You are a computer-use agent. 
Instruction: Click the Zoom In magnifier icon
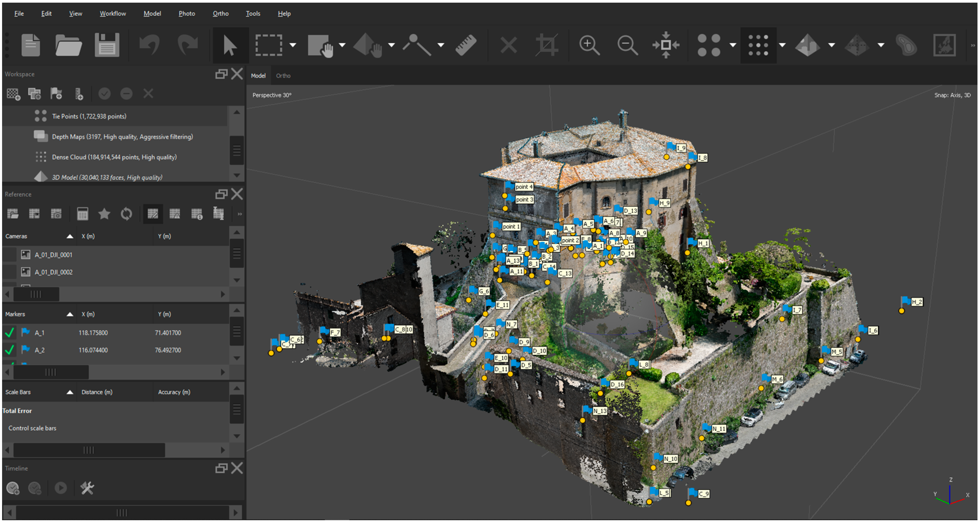point(589,45)
